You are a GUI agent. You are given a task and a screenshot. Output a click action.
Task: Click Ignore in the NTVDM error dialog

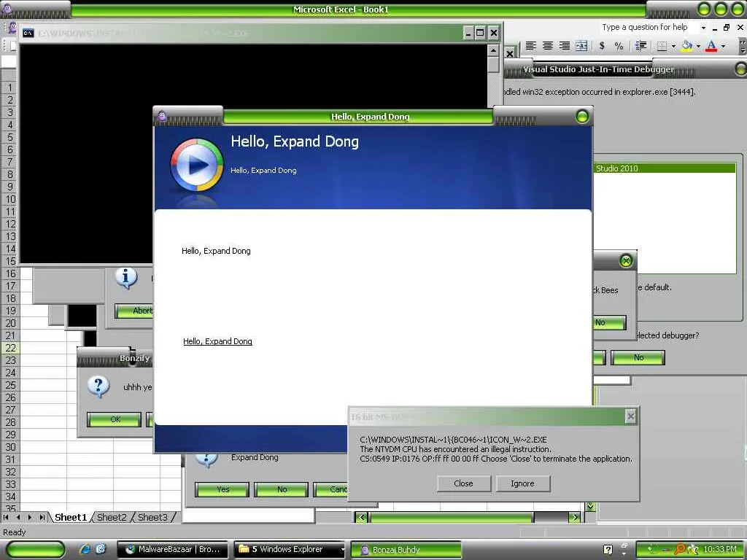(x=522, y=483)
